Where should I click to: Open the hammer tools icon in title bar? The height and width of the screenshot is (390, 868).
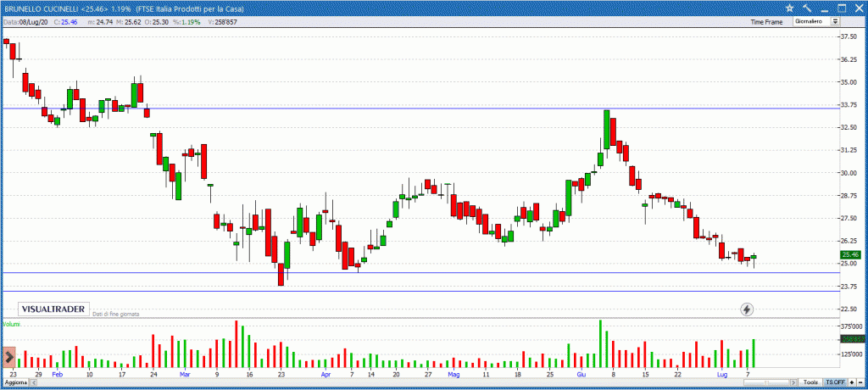(x=807, y=8)
